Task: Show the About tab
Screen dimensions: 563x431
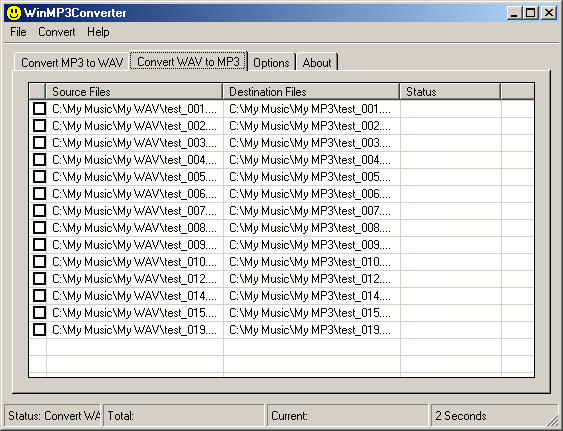Action: [317, 62]
